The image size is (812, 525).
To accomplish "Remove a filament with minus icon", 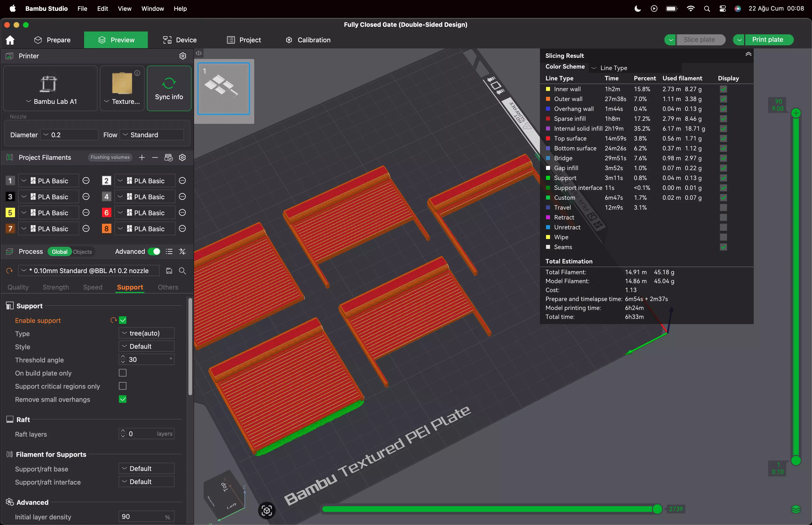I will pyautogui.click(x=155, y=157).
